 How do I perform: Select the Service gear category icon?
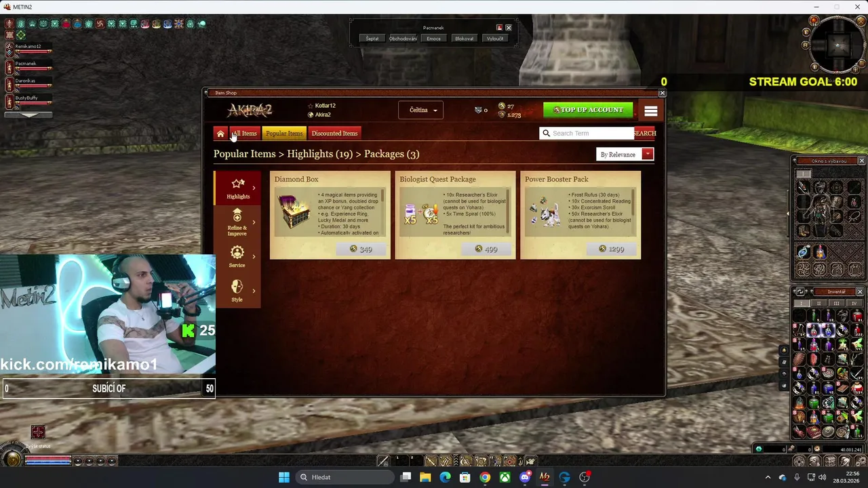(237, 252)
